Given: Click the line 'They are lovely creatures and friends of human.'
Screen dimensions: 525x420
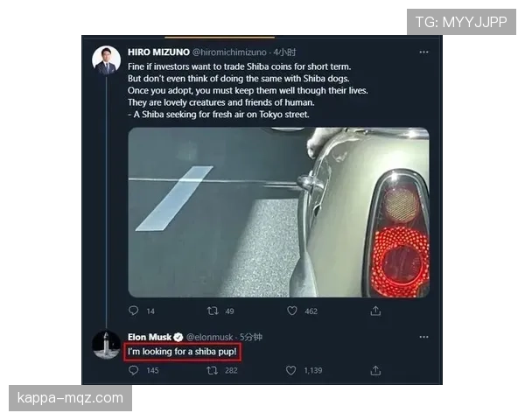Looking at the screenshot, I should [x=221, y=102].
